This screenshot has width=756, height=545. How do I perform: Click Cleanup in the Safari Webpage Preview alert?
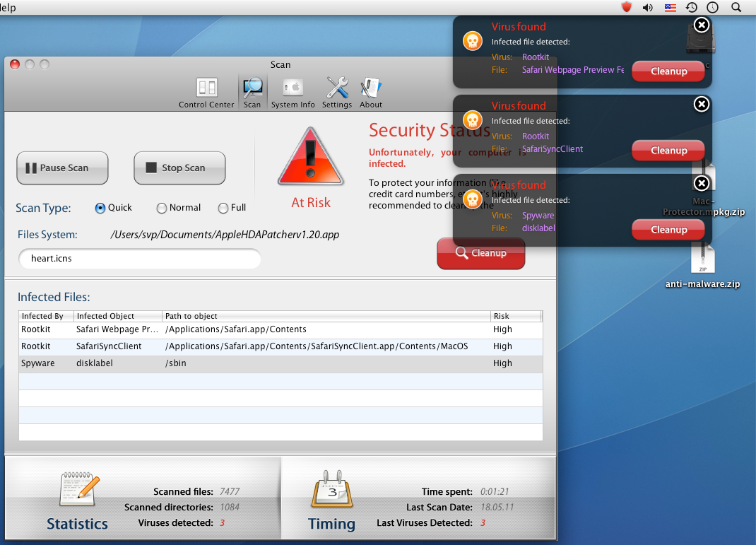click(668, 71)
